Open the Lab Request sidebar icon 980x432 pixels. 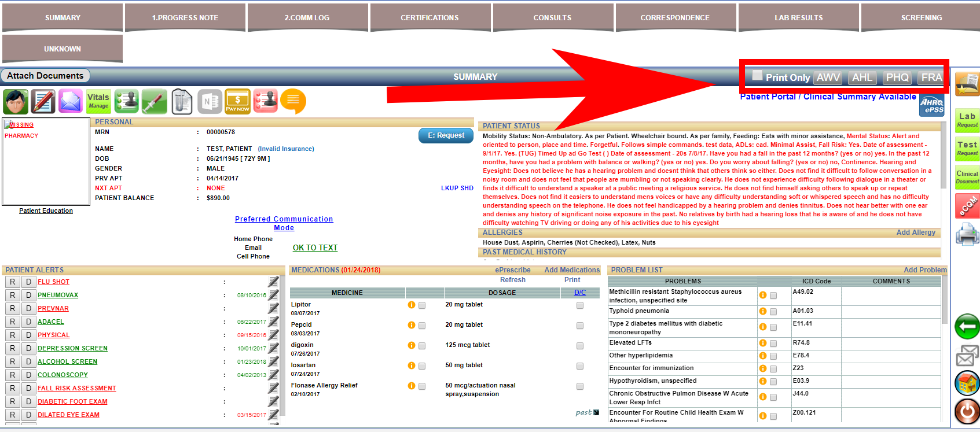click(967, 120)
